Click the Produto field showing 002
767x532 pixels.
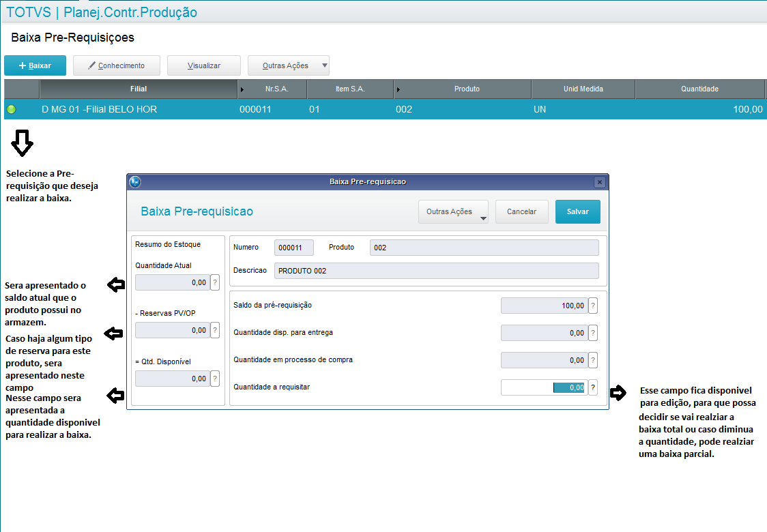pyautogui.click(x=484, y=248)
